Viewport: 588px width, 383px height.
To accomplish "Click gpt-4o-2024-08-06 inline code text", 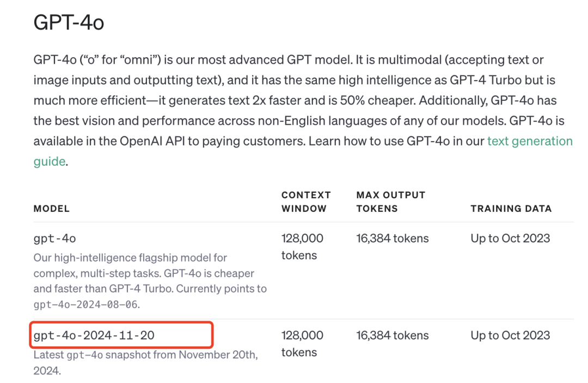I will (85, 305).
